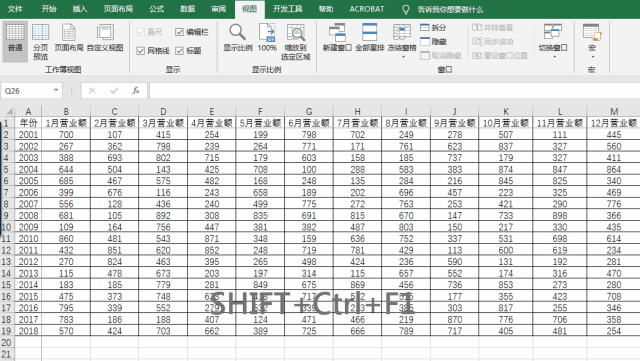Click the Split (拆分) window button
Viewport: 640px width, 361px height.
433,27
